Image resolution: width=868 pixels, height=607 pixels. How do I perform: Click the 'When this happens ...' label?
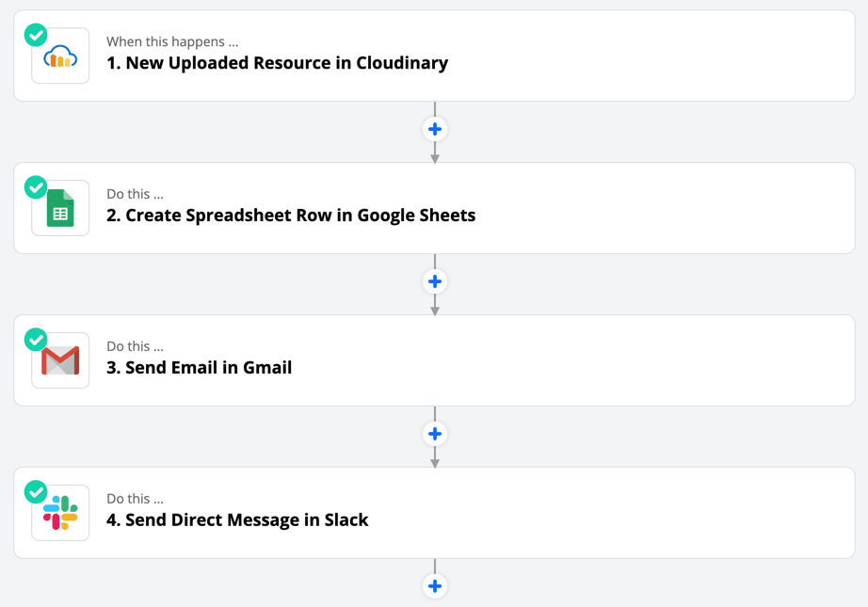tap(172, 42)
